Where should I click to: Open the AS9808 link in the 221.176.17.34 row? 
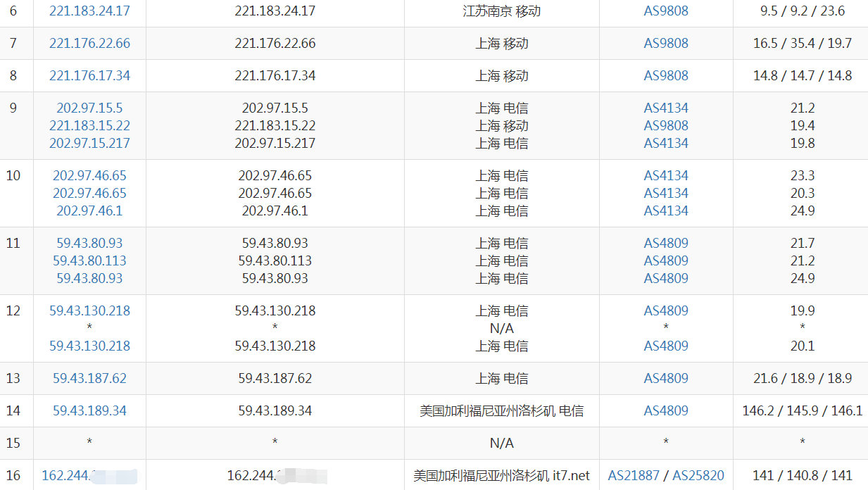point(666,75)
